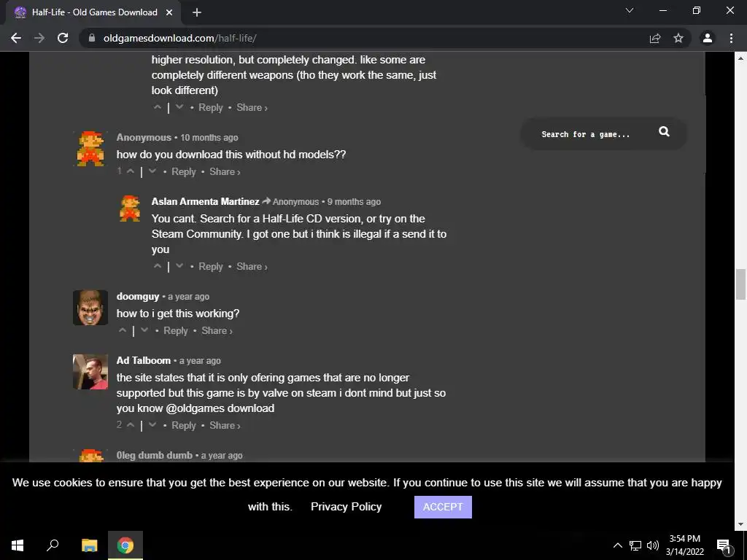Share Ad Talboom's comment
The height and width of the screenshot is (560, 747).
pyautogui.click(x=225, y=425)
